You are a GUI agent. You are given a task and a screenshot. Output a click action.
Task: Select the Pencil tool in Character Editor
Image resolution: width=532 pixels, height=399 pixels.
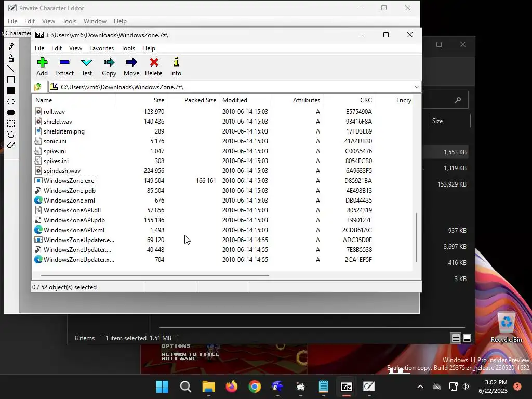coord(11,47)
